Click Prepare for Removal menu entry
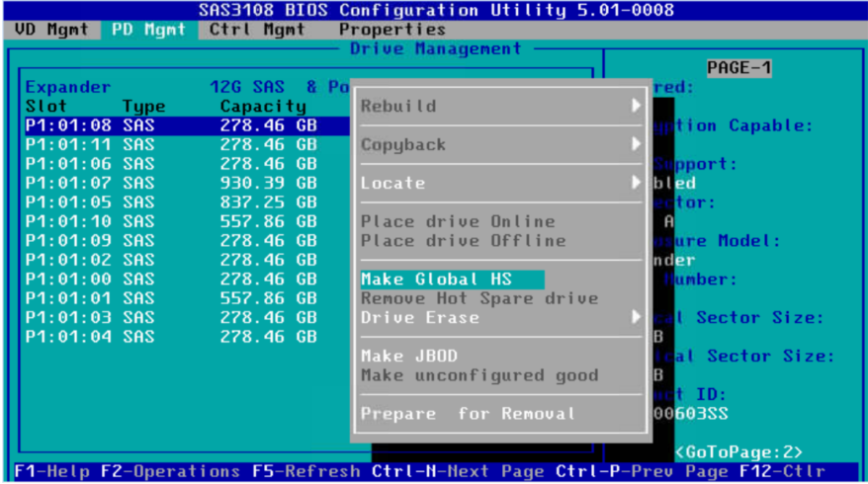Screen dimensions: 868x484 point(467,414)
